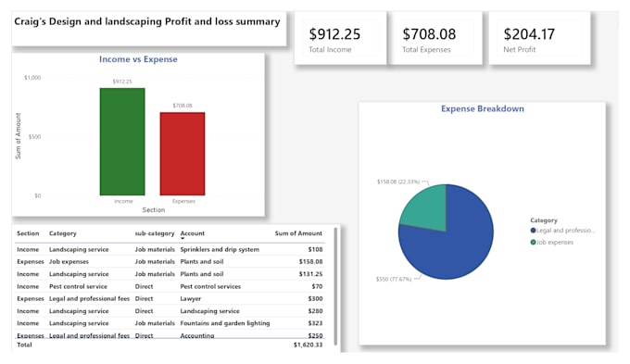630x364 pixels.
Task: Click the Expense Breakdown chart title
Action: click(x=483, y=108)
